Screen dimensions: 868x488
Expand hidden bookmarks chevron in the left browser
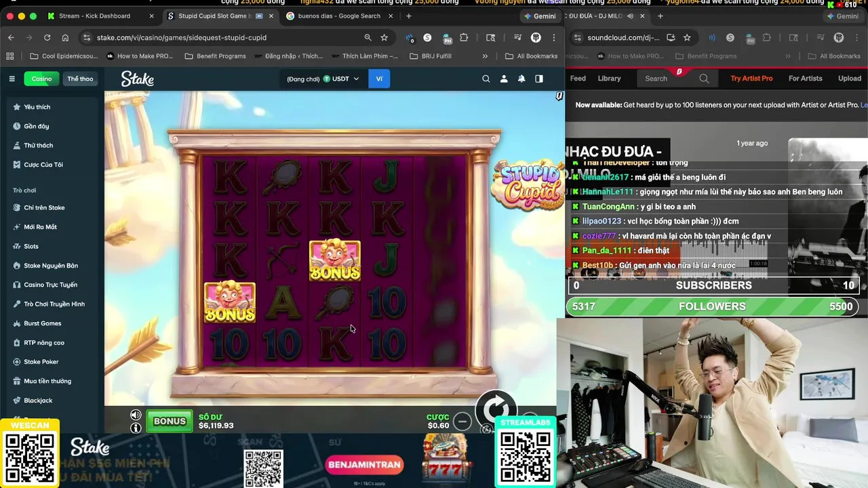pyautogui.click(x=485, y=56)
